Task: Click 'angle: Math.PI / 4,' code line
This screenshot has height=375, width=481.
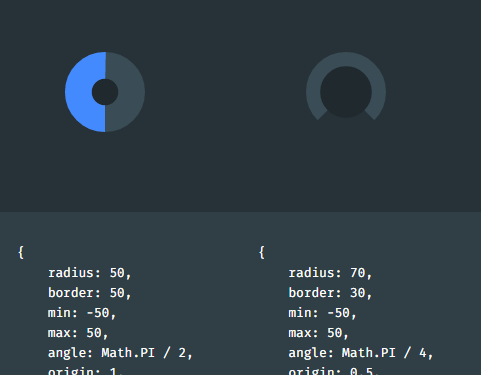Action: 361,353
